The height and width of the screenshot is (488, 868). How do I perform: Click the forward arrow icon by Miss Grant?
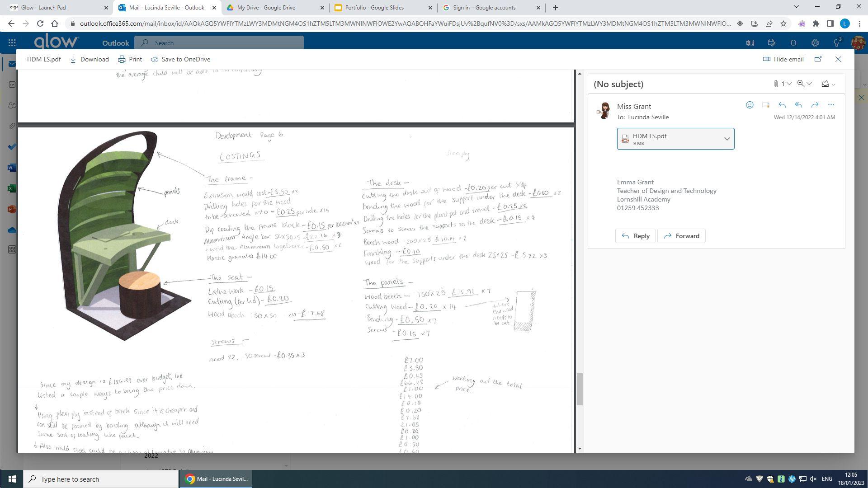point(815,105)
